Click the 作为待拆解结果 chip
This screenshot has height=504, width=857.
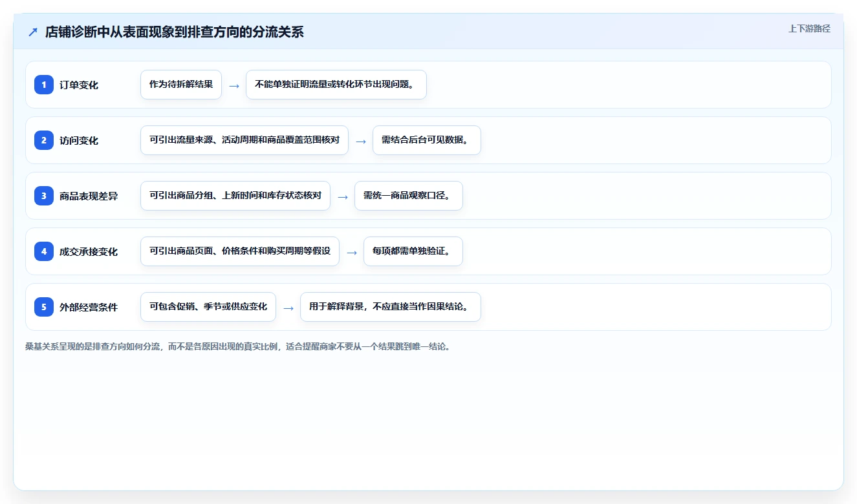tap(181, 85)
